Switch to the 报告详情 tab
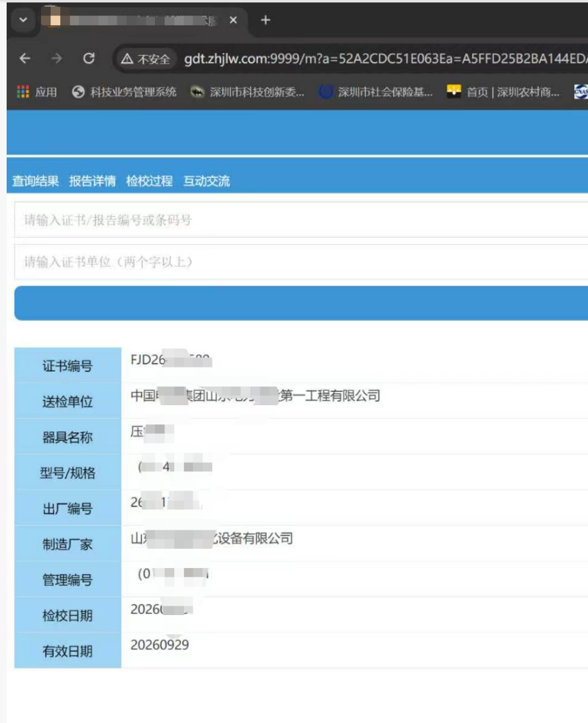Viewport: 588px width, 723px height. tap(93, 181)
